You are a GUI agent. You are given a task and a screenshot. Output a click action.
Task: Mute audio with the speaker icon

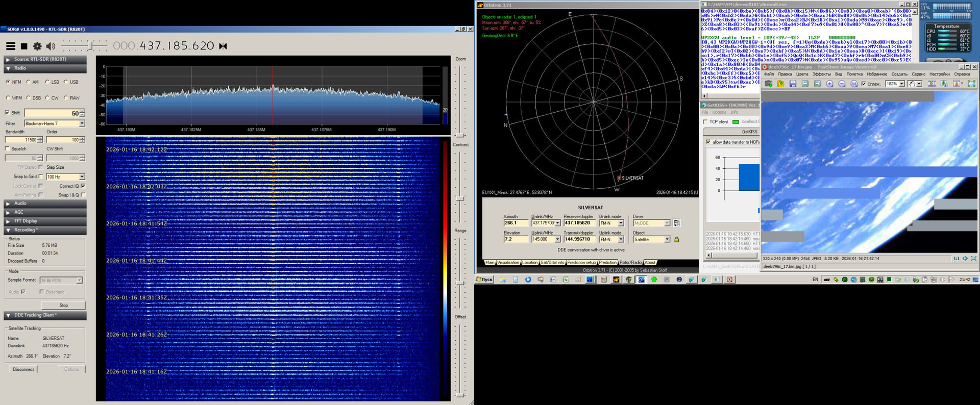tap(51, 46)
